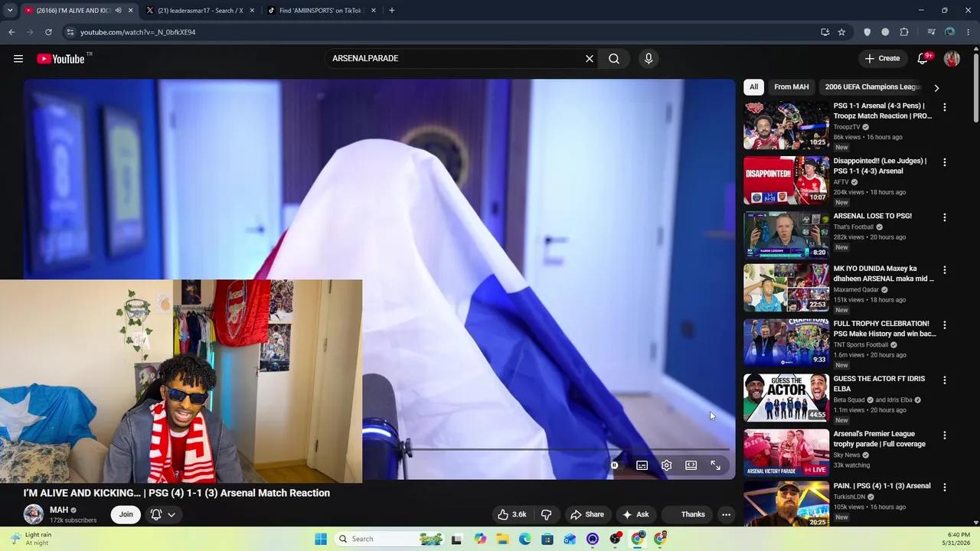Viewport: 980px width, 551px height.
Task: Show more filter chips with the arrow
Action: coord(936,88)
